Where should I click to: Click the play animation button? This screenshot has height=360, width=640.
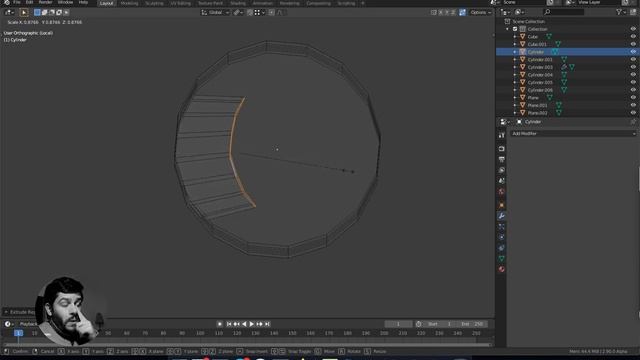252,324
